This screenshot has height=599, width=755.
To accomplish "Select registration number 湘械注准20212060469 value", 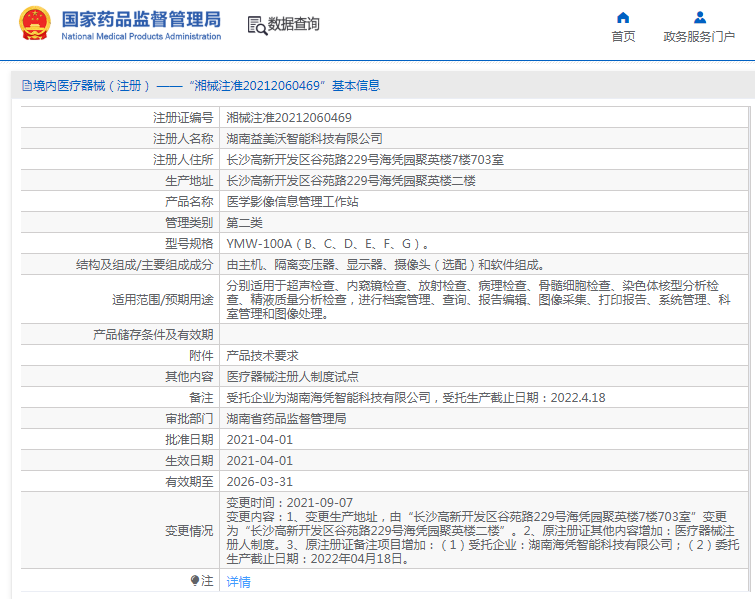I will 289,117.
